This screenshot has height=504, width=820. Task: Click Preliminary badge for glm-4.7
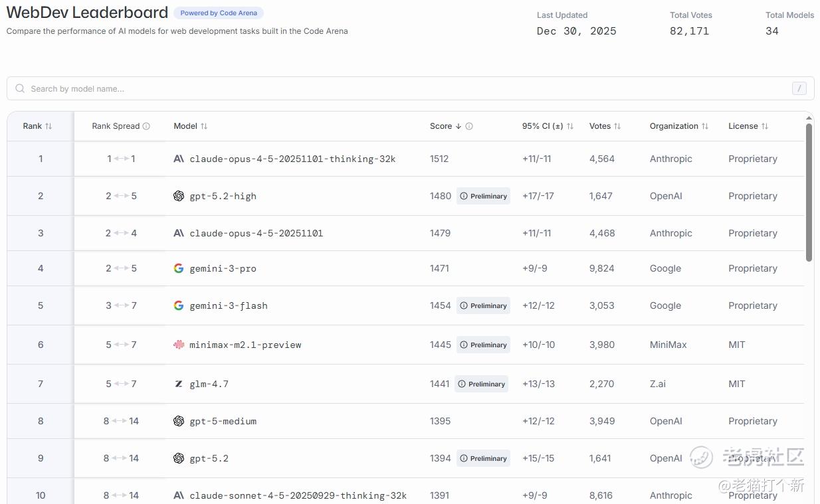point(481,384)
